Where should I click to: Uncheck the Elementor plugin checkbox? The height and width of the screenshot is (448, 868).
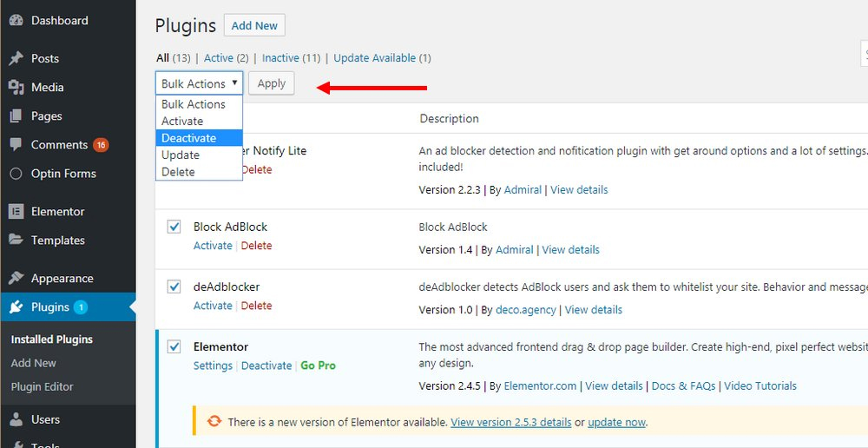174,346
